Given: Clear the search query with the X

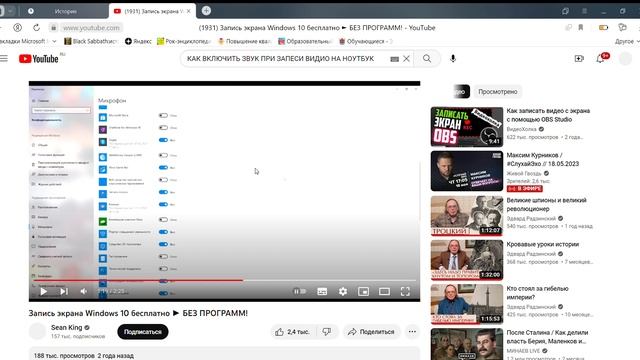Looking at the screenshot, I should 407,59.
